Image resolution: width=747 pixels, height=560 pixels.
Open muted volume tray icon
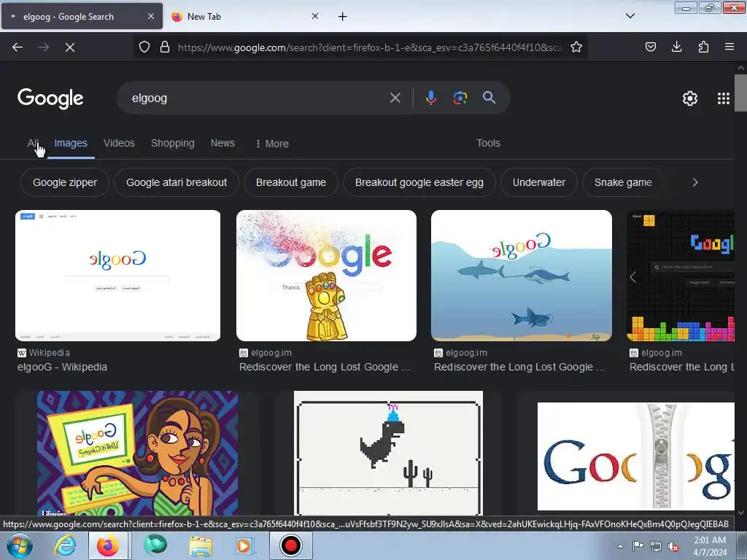coord(673,547)
